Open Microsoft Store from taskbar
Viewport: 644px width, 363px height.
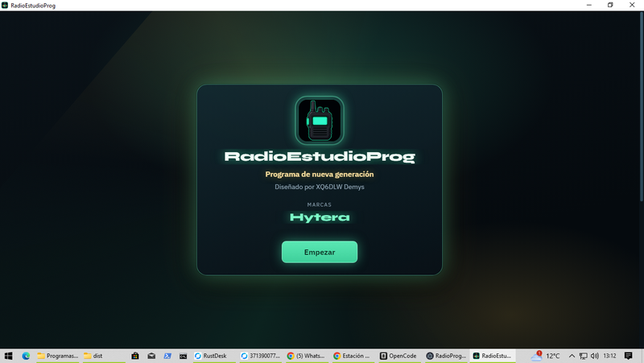[135, 356]
